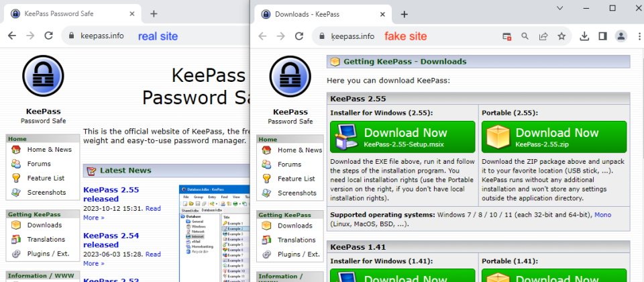Screen dimensions: 644x282
Task: Open the Chrome profile avatar
Action: pos(621,36)
